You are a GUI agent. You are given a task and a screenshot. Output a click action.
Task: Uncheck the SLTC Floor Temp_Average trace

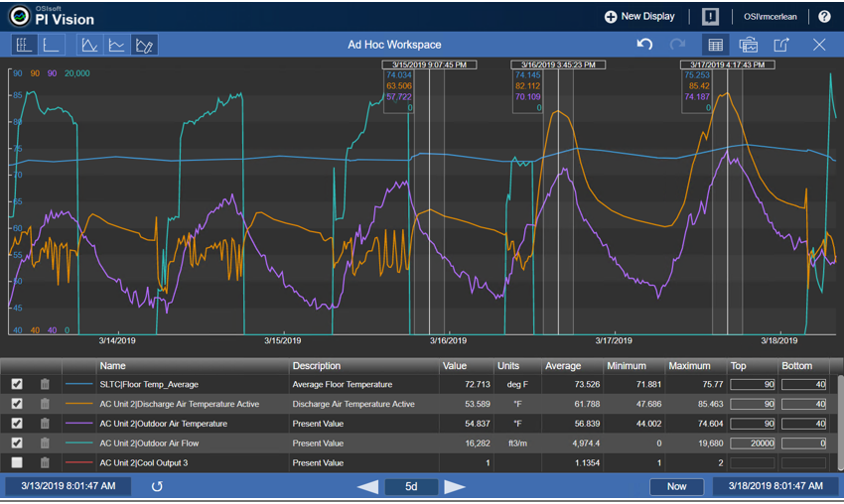pyautogui.click(x=17, y=384)
